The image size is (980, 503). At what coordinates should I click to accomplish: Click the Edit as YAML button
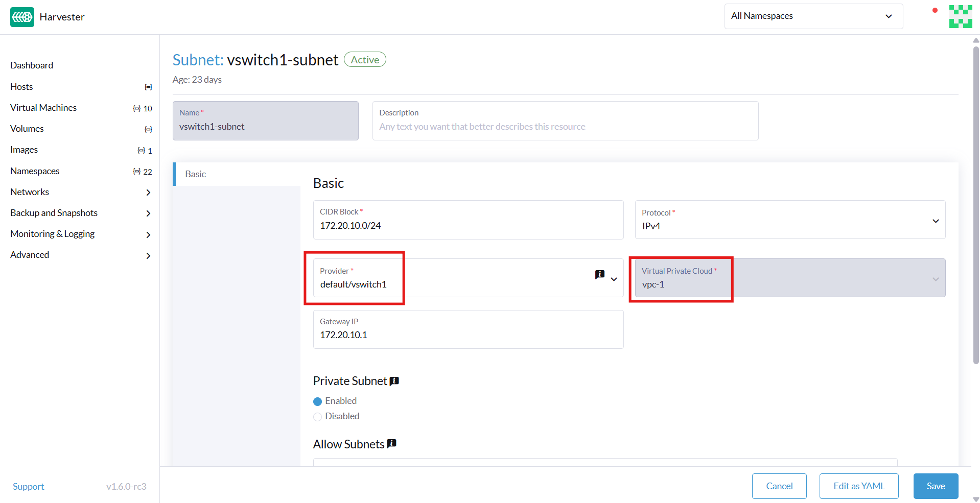(858, 486)
